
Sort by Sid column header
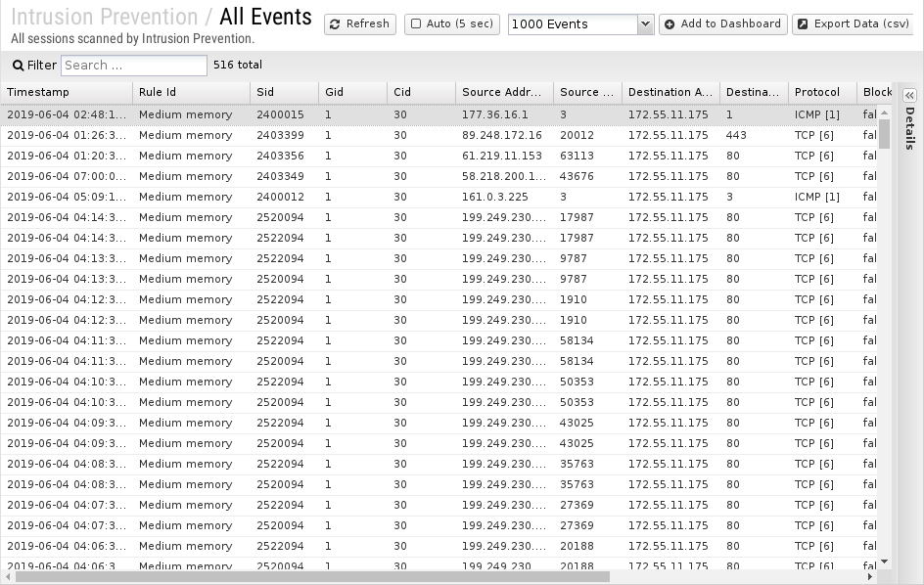coord(284,93)
